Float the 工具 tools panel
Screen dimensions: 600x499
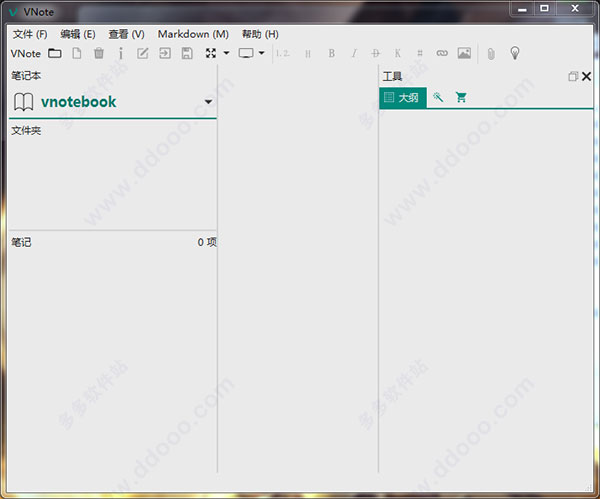tap(573, 77)
